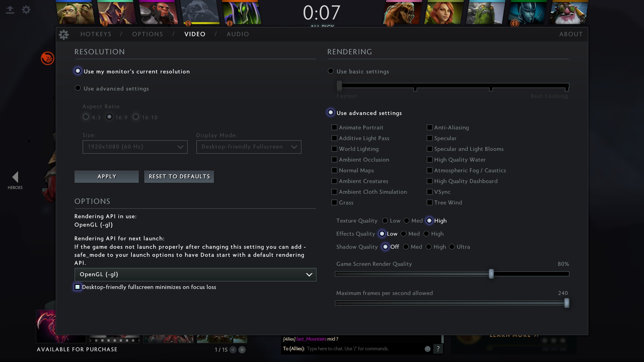Select Shadow Quality Ultra
Screen dimensions: 644x362
[x=452, y=247]
